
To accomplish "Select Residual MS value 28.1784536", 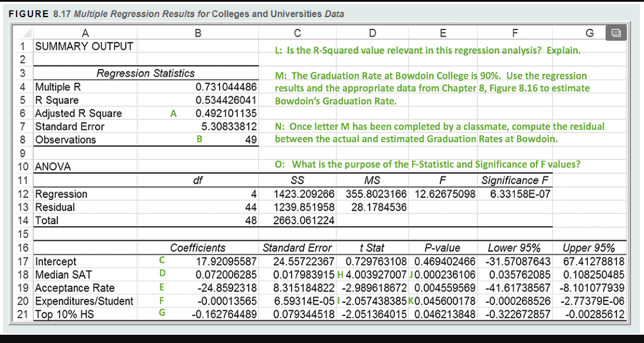I will (379, 207).
